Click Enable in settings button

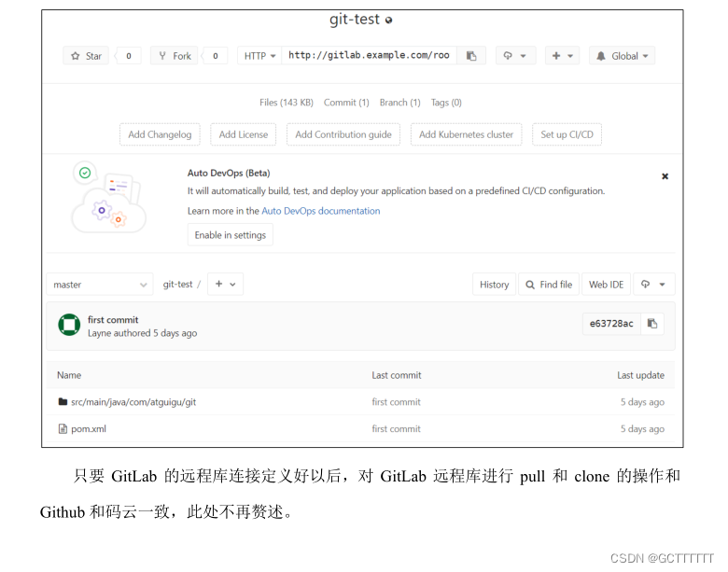[x=231, y=235]
